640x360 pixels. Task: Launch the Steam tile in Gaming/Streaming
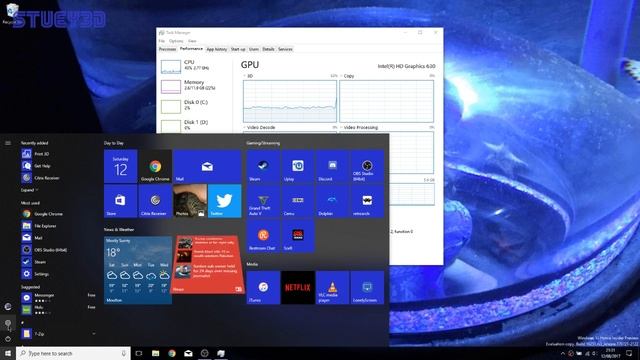[x=263, y=166]
